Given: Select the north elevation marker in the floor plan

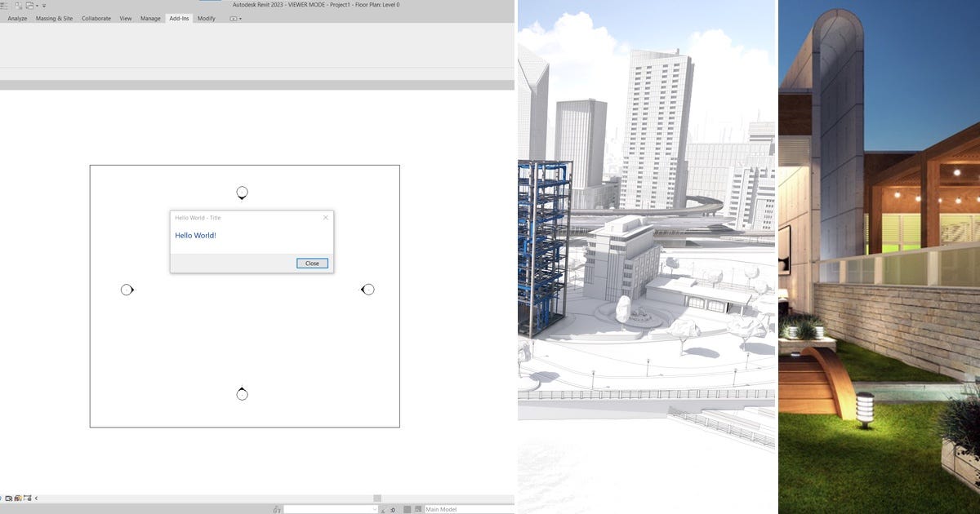Looking at the screenshot, I should coord(241,192).
